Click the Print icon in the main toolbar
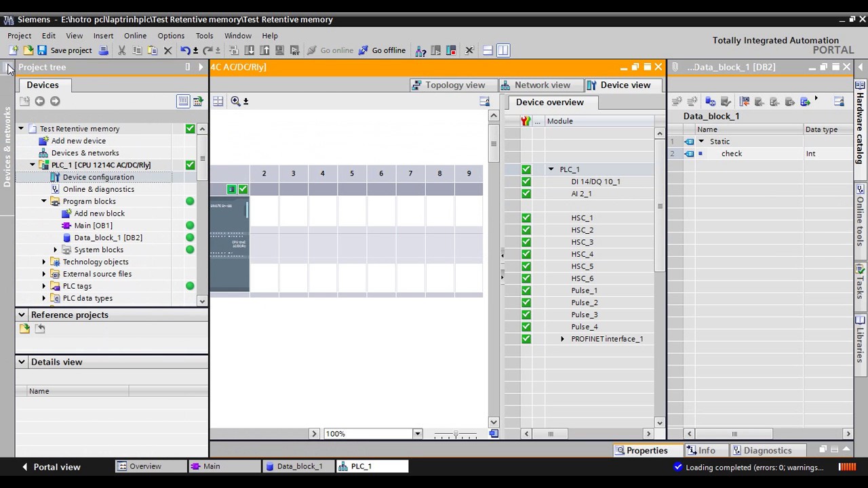The width and height of the screenshot is (868, 488). pyautogui.click(x=103, y=50)
